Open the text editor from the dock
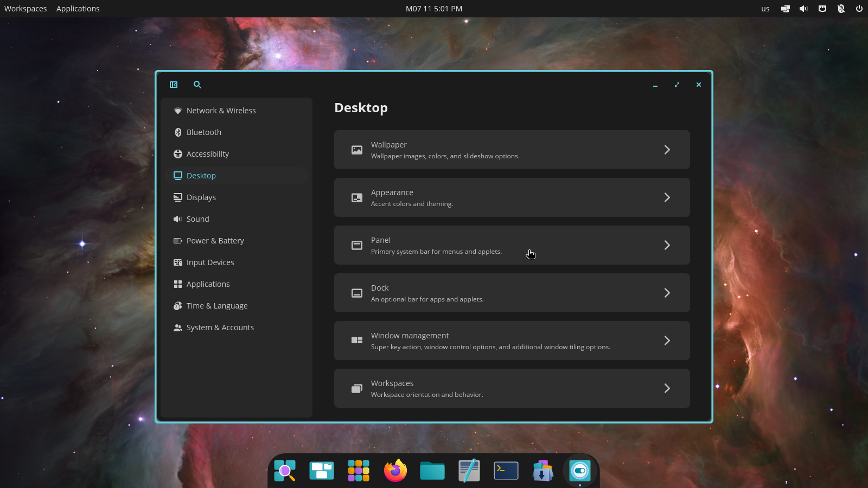 pyautogui.click(x=469, y=471)
